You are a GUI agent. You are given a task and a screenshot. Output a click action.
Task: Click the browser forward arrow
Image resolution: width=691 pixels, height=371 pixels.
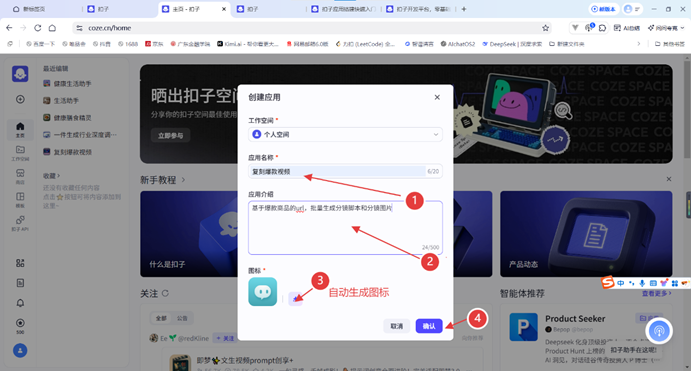[x=23, y=28]
